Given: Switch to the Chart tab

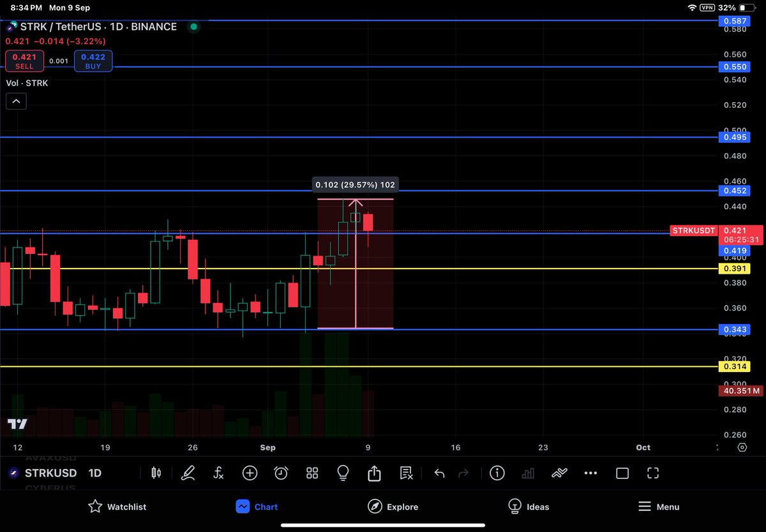Looking at the screenshot, I should pyautogui.click(x=257, y=506).
